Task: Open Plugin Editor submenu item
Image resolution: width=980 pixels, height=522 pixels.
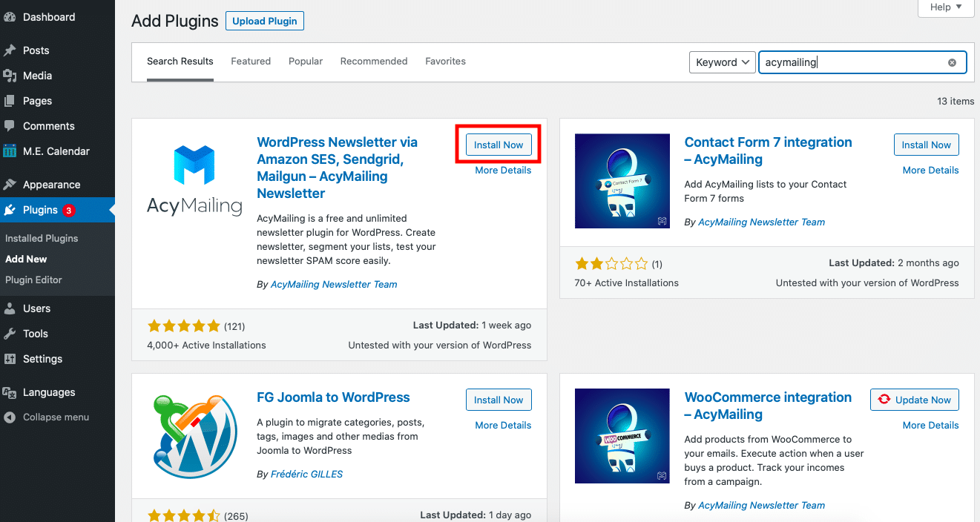Action: click(33, 280)
